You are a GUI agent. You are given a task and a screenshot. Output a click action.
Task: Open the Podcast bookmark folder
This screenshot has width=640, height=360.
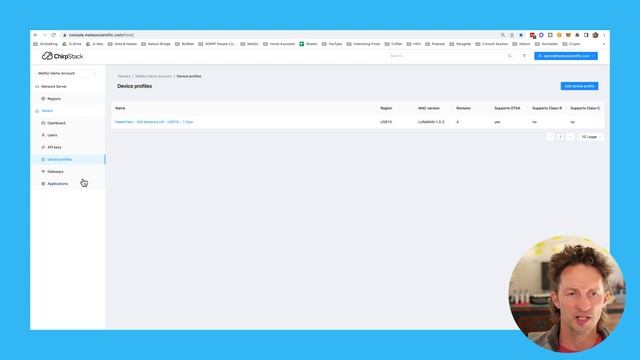point(435,44)
